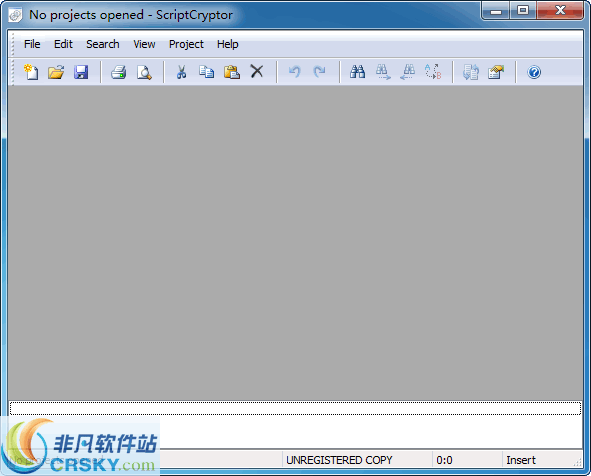
Task: Close the ScriptCryptor window
Action: [560, 11]
